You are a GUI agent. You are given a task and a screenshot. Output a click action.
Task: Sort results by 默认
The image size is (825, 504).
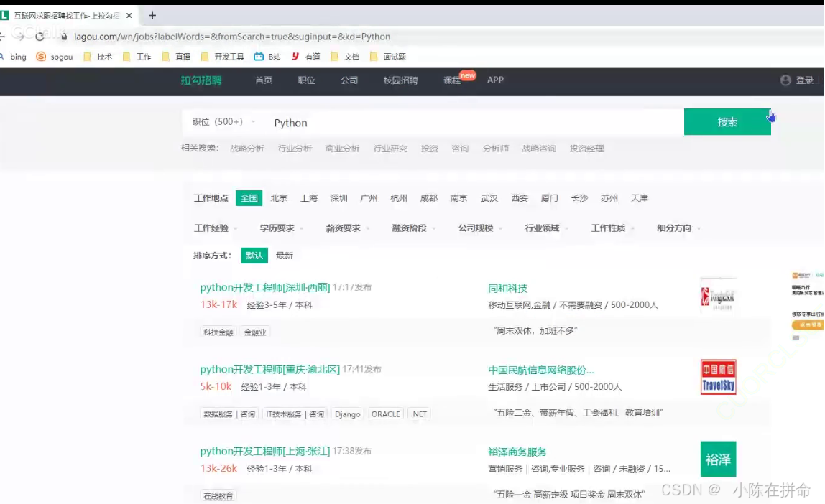tap(254, 256)
